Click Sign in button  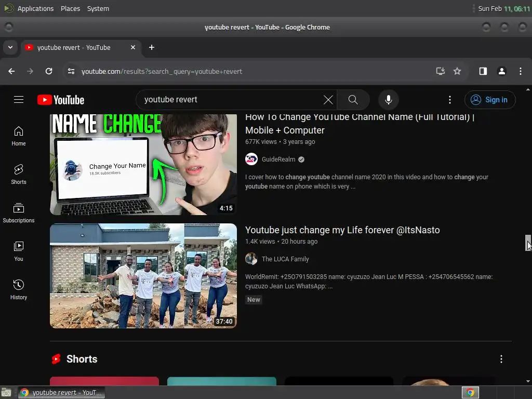point(490,100)
